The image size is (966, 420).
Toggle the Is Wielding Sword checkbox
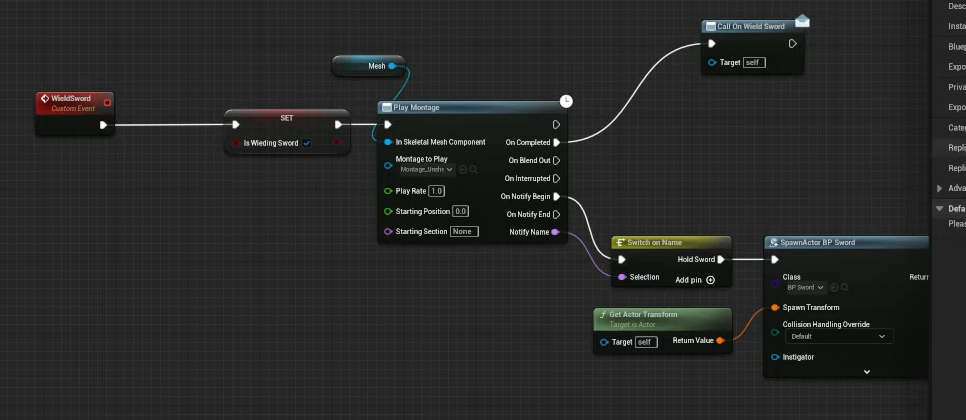[307, 143]
